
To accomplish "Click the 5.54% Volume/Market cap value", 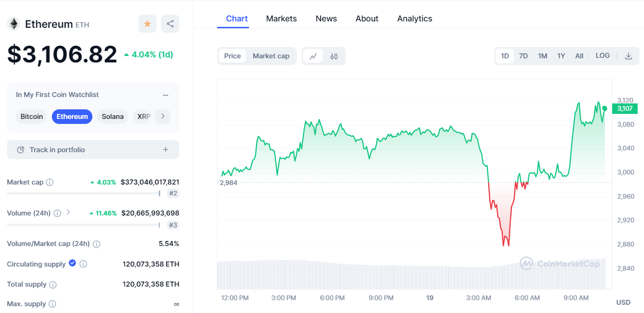I will click(x=169, y=244).
